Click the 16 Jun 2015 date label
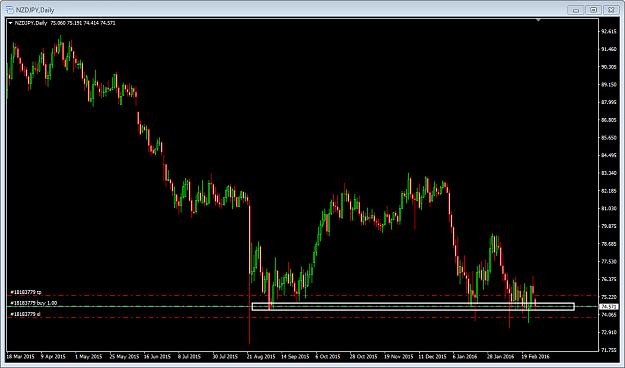Viewport: 625px width, 368px height. [157, 356]
